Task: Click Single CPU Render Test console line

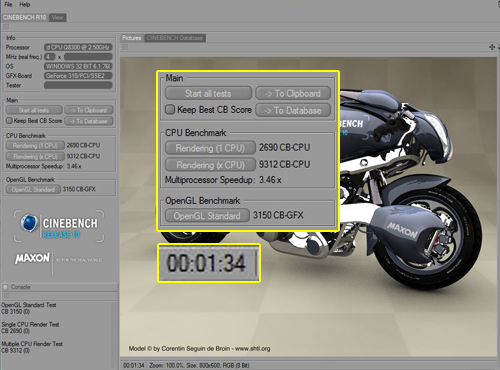Action: tap(30, 324)
